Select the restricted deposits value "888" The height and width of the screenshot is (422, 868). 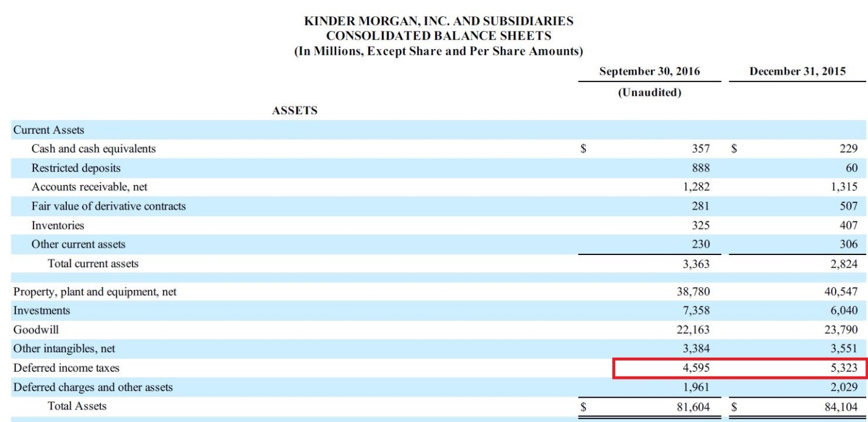coord(700,168)
